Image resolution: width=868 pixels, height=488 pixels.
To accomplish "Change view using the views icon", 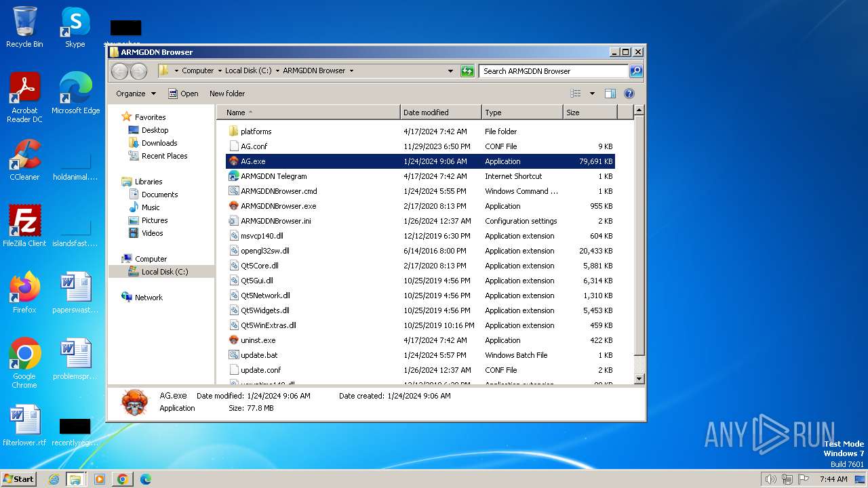I will coord(576,94).
